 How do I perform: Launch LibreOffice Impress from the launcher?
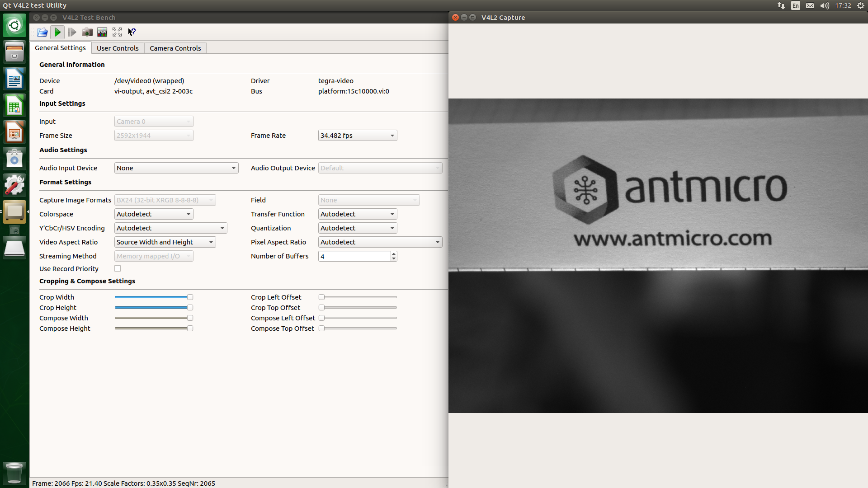[14, 132]
